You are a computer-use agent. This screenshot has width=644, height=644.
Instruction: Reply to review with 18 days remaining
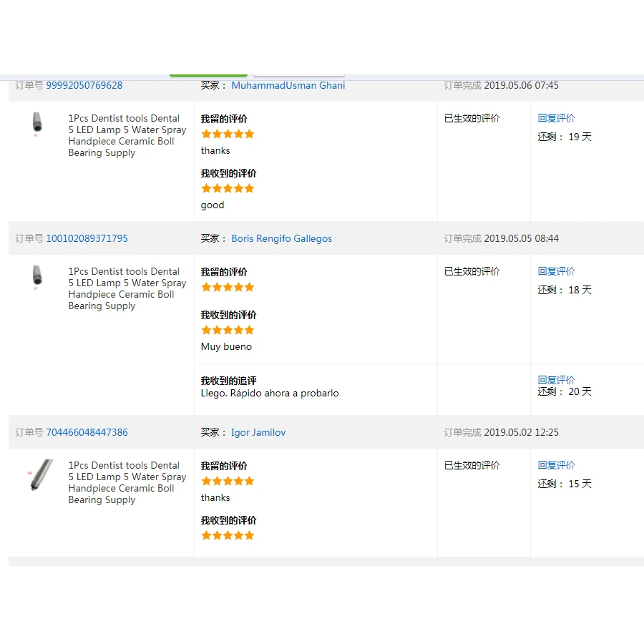tap(556, 271)
